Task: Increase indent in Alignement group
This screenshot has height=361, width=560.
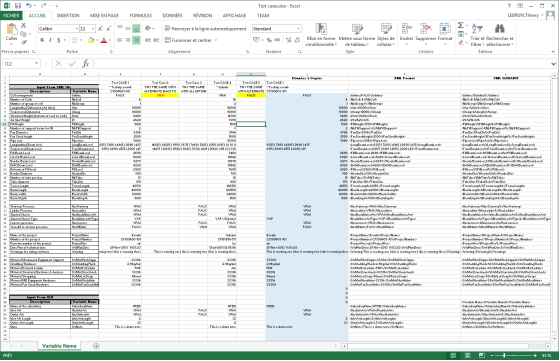Action: (156, 40)
